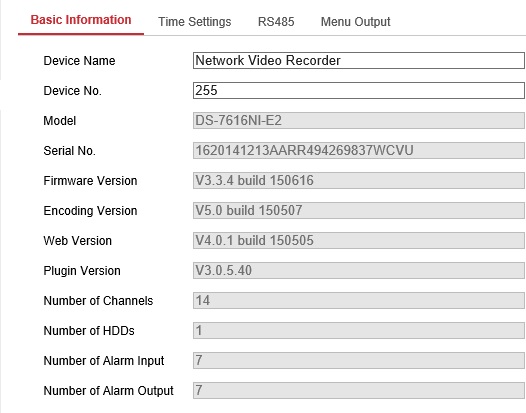Viewport: 526px width, 413px height.
Task: Open the RS485 tab
Action: coord(276,22)
